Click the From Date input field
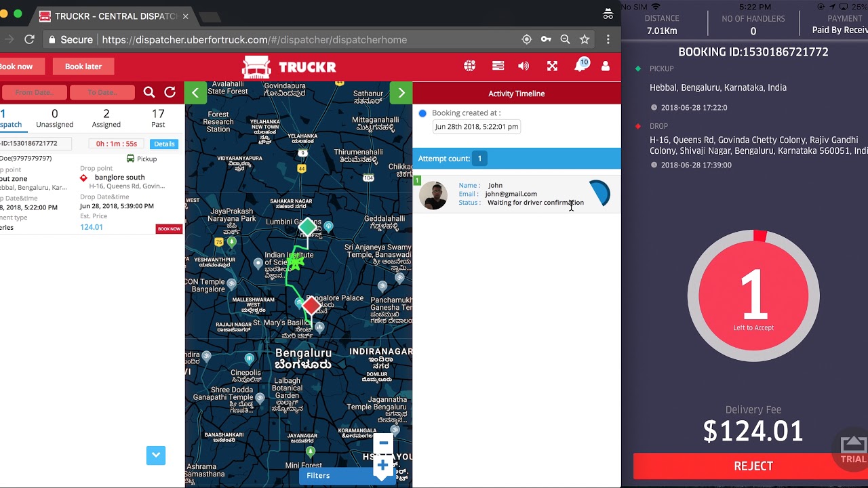 click(34, 93)
